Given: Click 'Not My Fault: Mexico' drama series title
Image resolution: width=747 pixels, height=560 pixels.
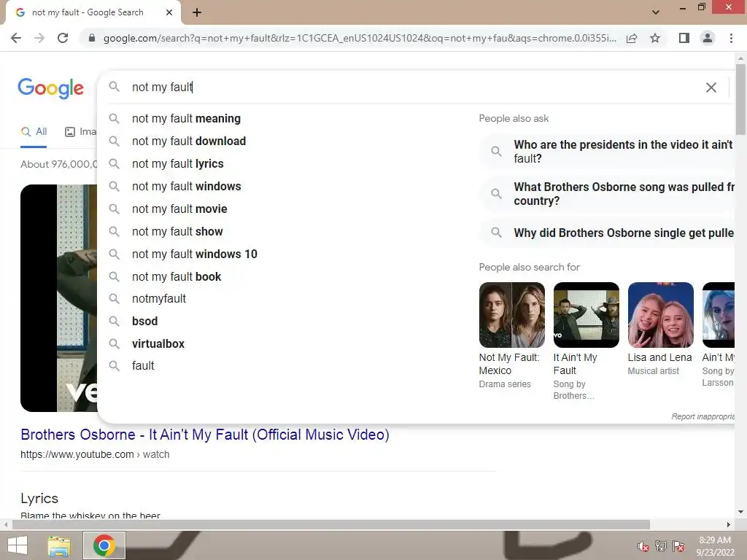Looking at the screenshot, I should pyautogui.click(x=508, y=364).
